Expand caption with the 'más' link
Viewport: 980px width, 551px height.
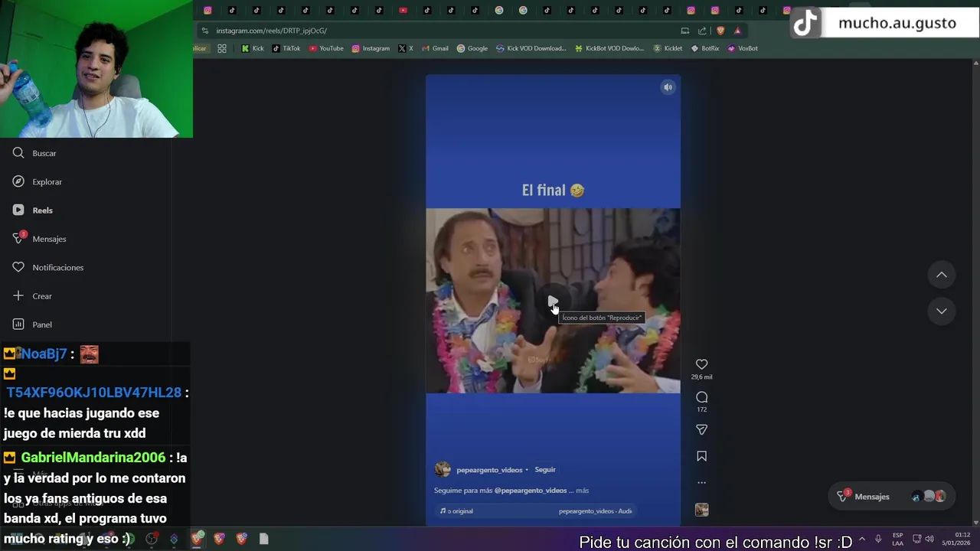point(582,491)
